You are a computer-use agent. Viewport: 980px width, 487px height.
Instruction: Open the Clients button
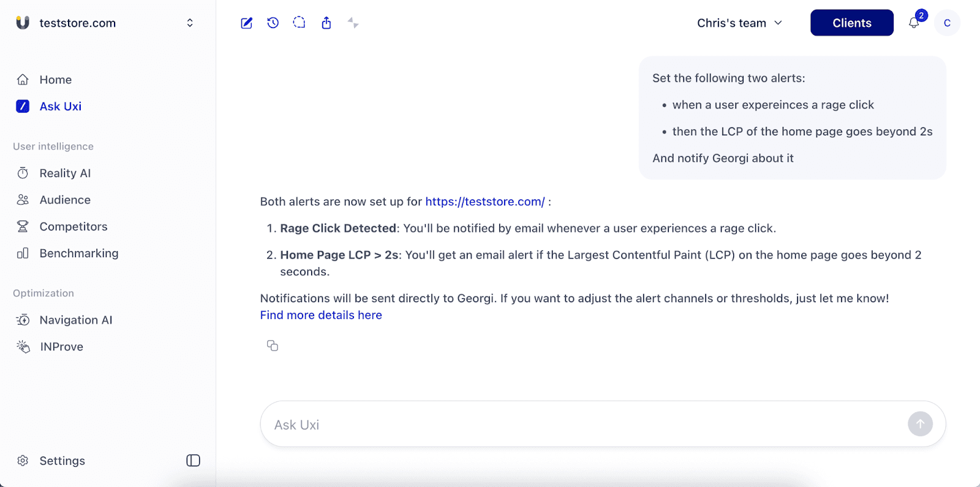point(852,23)
